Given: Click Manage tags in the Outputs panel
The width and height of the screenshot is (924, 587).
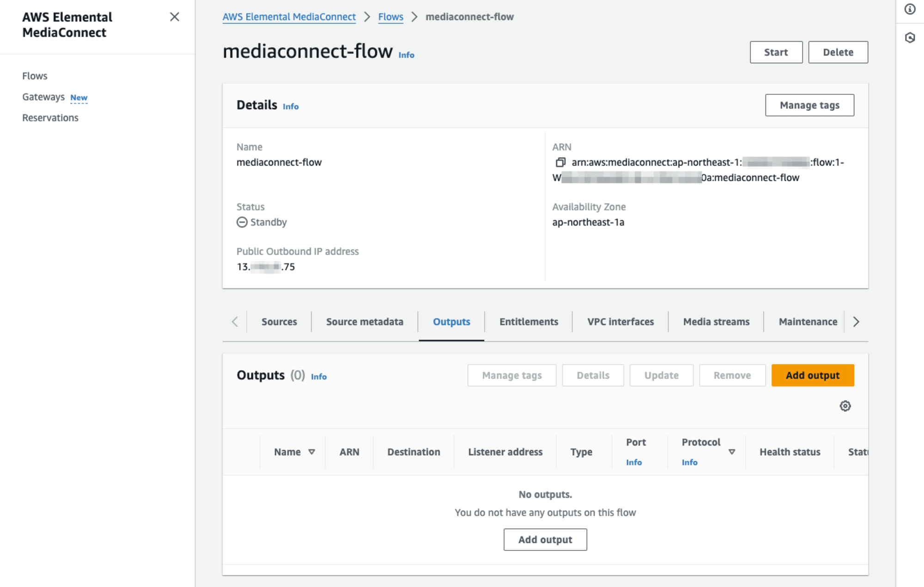Looking at the screenshot, I should (512, 375).
